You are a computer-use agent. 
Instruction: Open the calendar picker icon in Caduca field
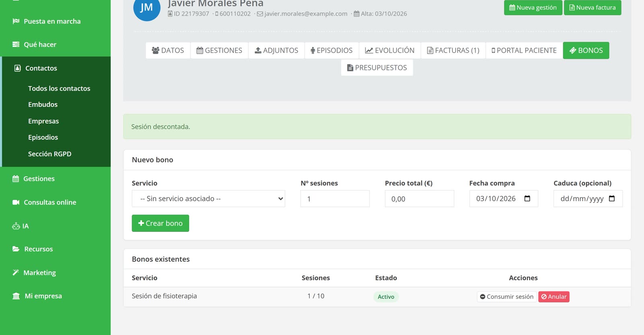pyautogui.click(x=612, y=199)
